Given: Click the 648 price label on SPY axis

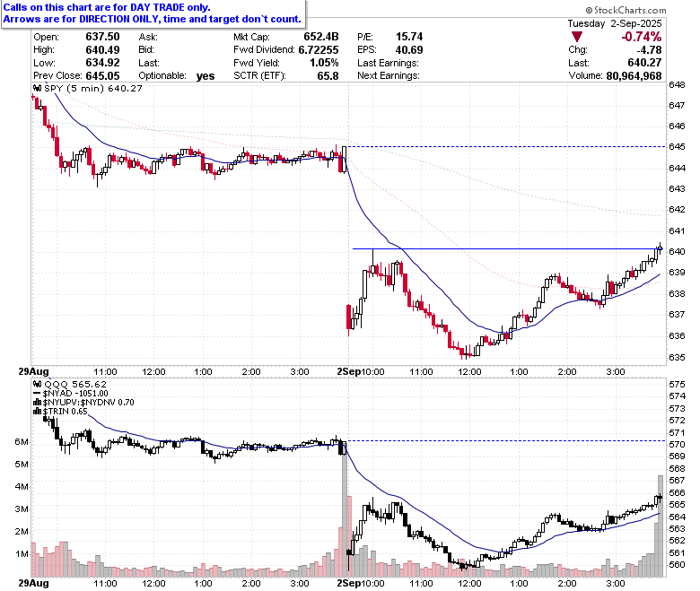Looking at the screenshot, I should pos(677,84).
